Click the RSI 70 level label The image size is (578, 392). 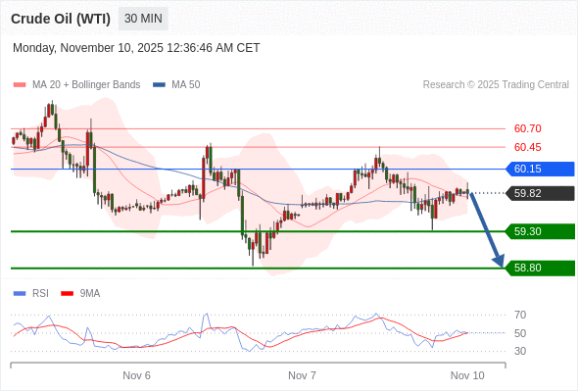pos(520,315)
